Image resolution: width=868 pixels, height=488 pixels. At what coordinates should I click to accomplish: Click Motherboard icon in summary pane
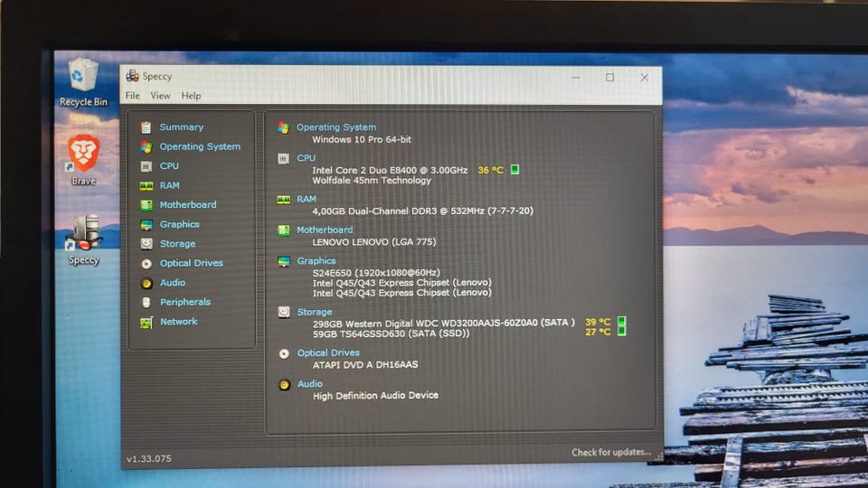pos(283,230)
